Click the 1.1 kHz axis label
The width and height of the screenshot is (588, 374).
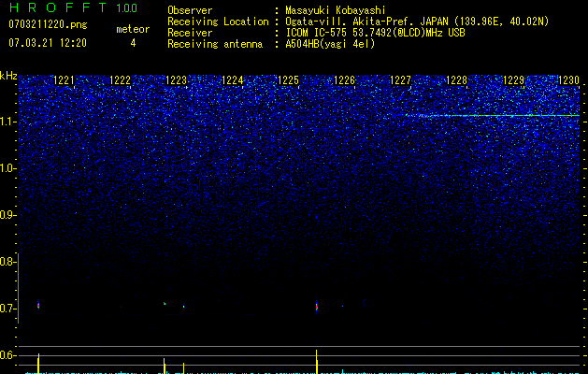(x=7, y=122)
